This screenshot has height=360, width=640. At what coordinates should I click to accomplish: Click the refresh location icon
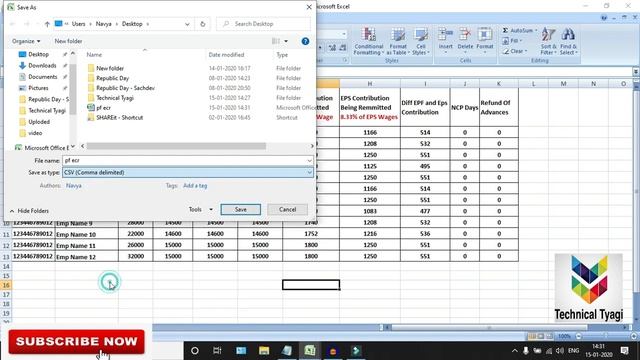coord(202,24)
